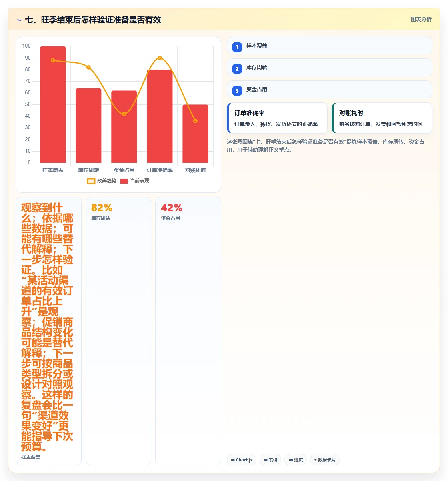Click the number 2 badge for 库存周转
The height and width of the screenshot is (481, 448).
(x=237, y=69)
